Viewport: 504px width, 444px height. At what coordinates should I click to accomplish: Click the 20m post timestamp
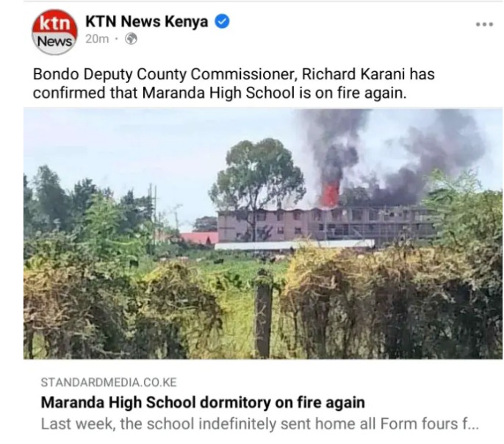[97, 39]
